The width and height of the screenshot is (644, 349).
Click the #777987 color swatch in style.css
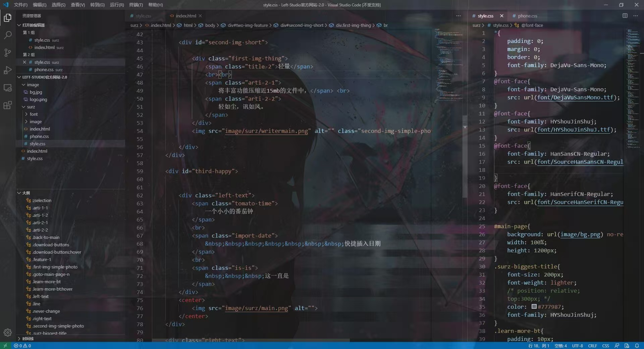tap(534, 306)
